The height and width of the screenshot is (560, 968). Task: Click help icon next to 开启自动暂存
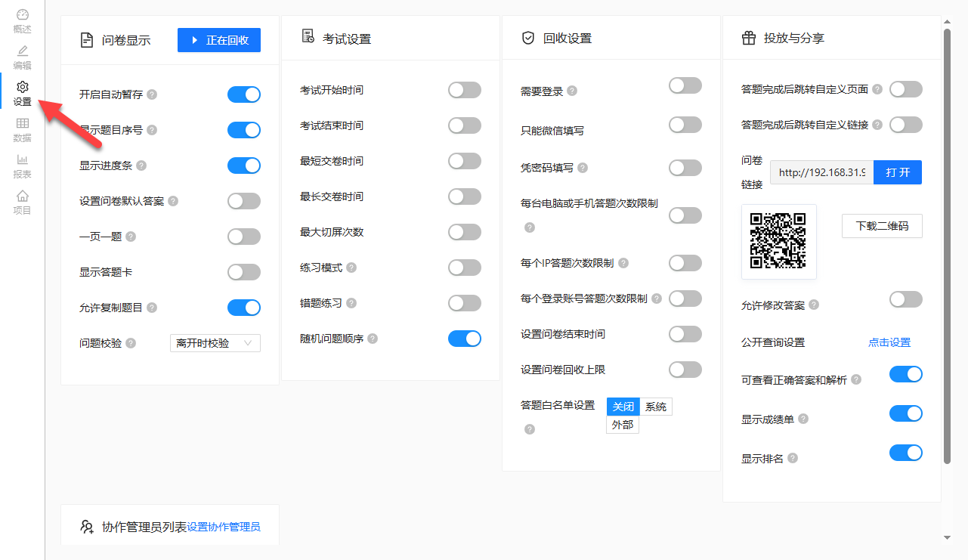152,94
